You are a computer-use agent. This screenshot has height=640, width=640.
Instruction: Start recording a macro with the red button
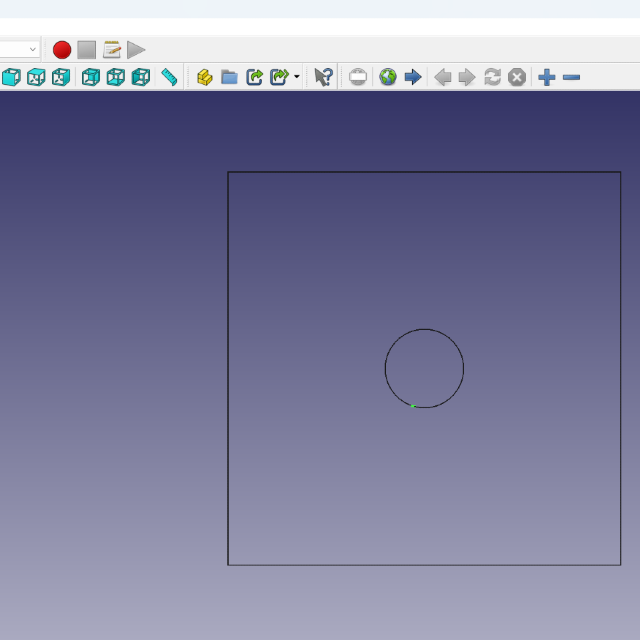tap(62, 50)
